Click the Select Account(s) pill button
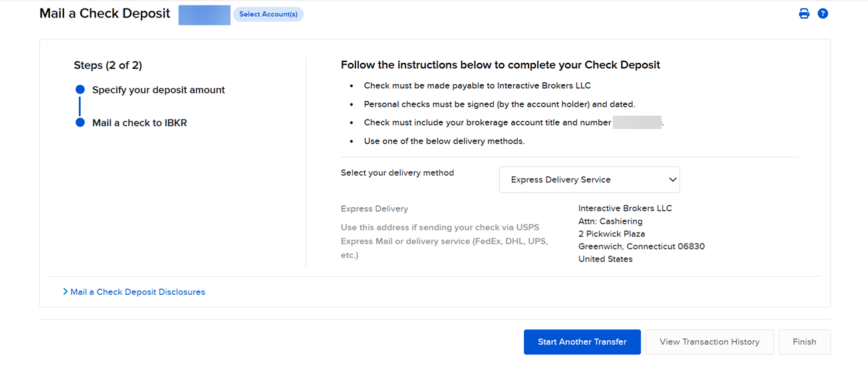 tap(268, 14)
